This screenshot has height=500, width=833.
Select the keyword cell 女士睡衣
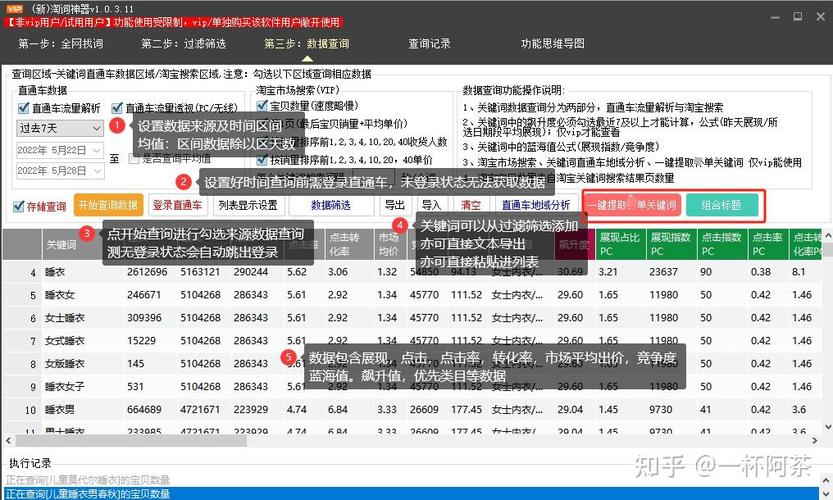pos(65,318)
